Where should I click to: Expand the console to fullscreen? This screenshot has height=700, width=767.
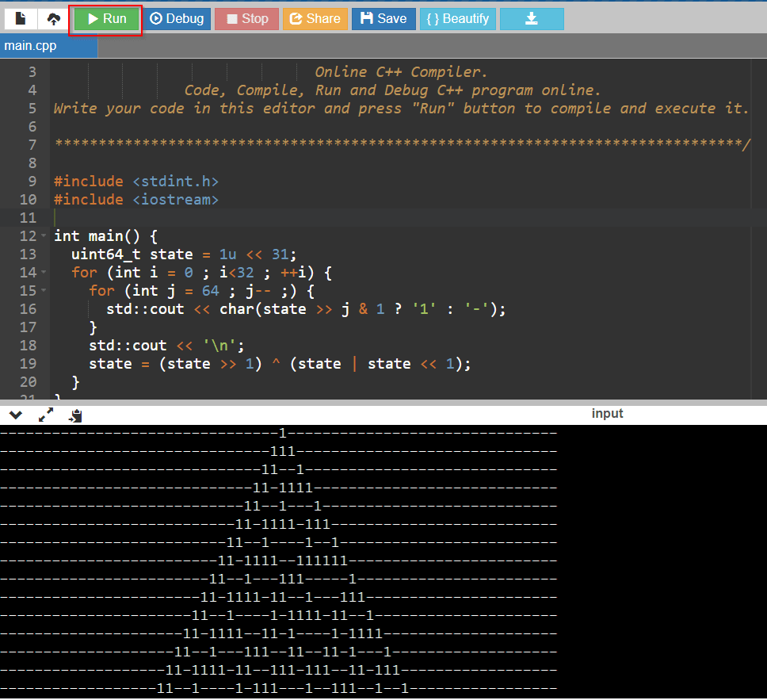(x=46, y=415)
